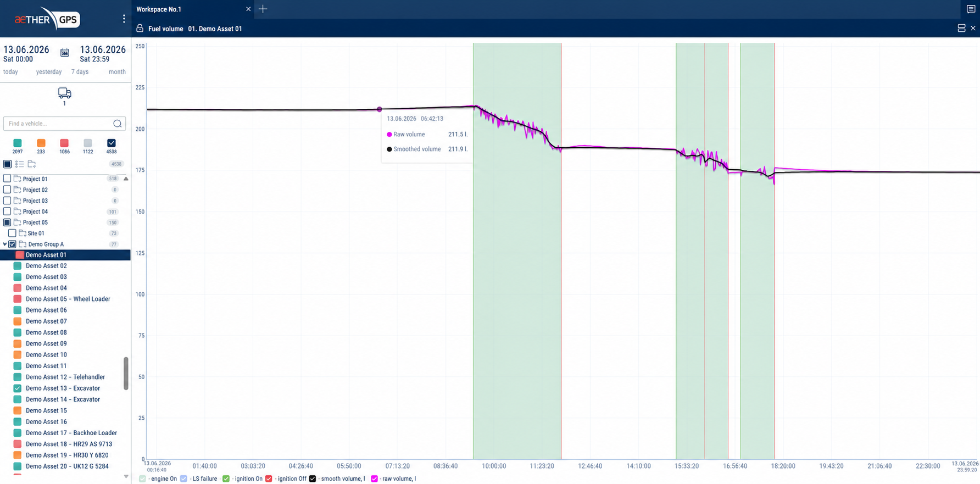
Task: Click the Project 04 count badge 101
Action: tap(113, 212)
